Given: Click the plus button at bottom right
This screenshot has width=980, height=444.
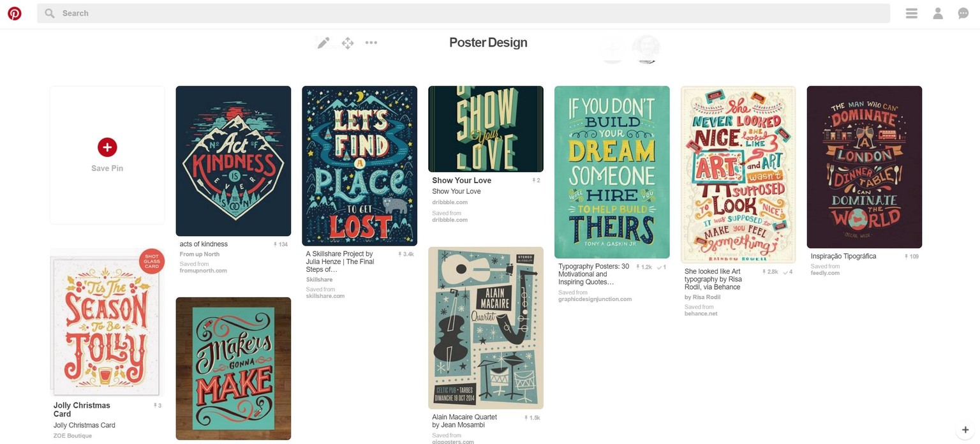Looking at the screenshot, I should 965,430.
